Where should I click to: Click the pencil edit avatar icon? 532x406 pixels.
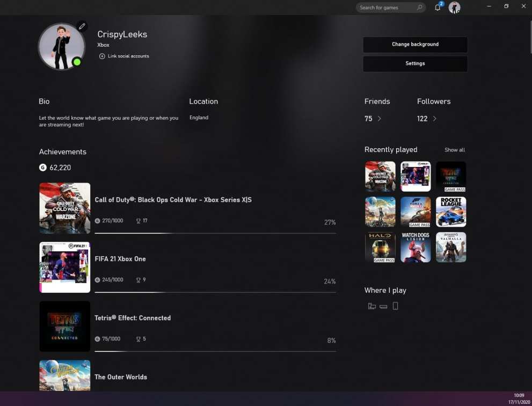pos(82,26)
